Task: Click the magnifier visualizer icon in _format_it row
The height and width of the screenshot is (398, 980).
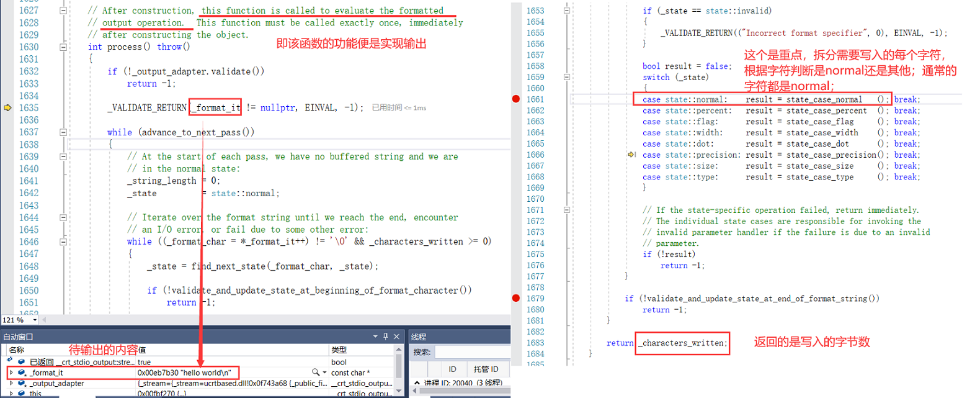Action: pos(316,373)
